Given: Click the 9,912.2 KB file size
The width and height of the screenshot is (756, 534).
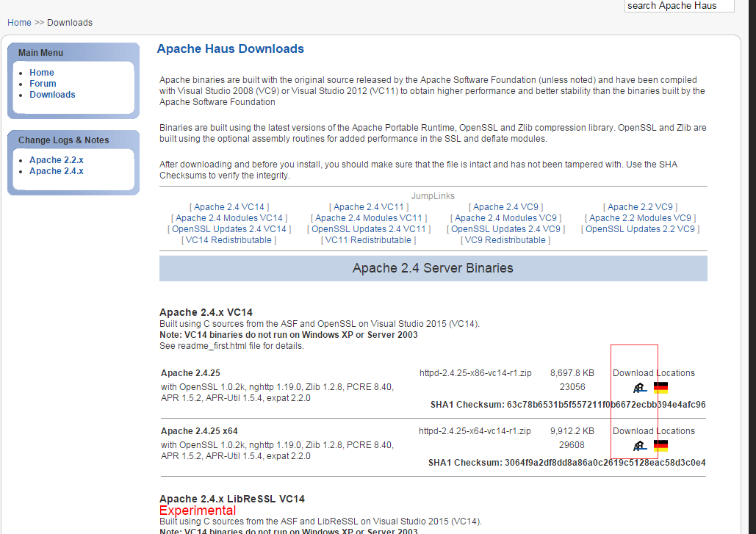Looking at the screenshot, I should 572,431.
